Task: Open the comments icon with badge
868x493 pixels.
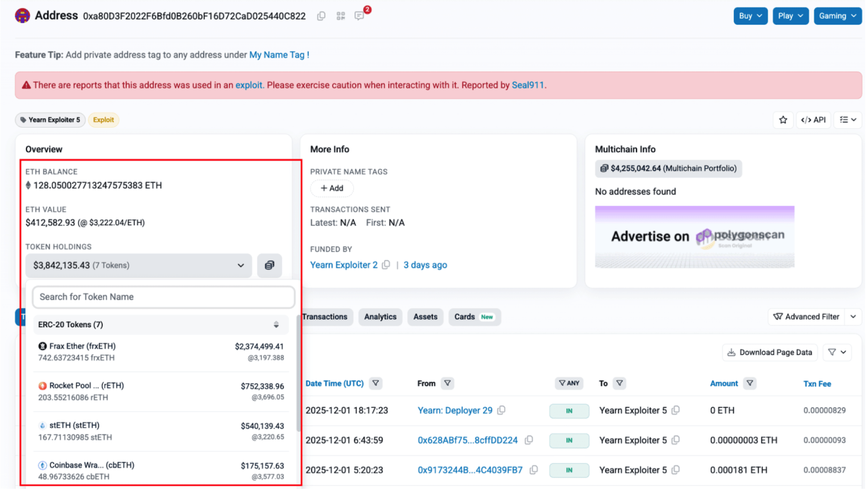Action: [x=360, y=16]
